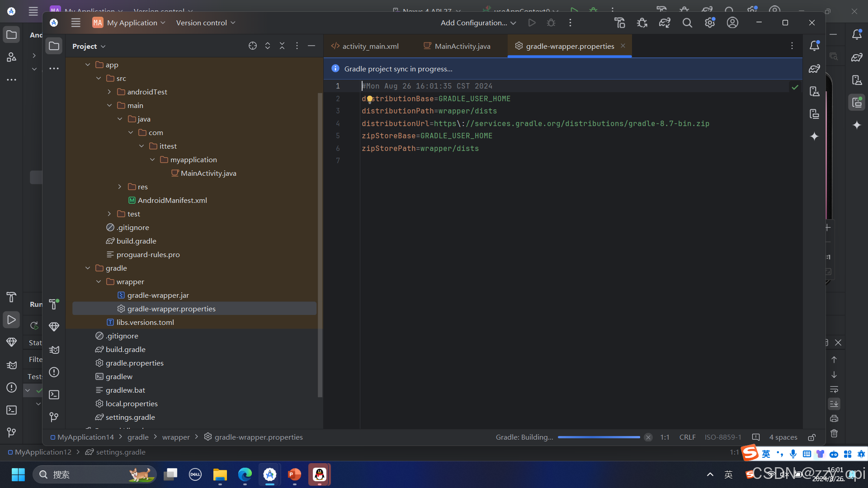The height and width of the screenshot is (488, 868).
Task: Open the Logcat tool window
Action: [54, 349]
